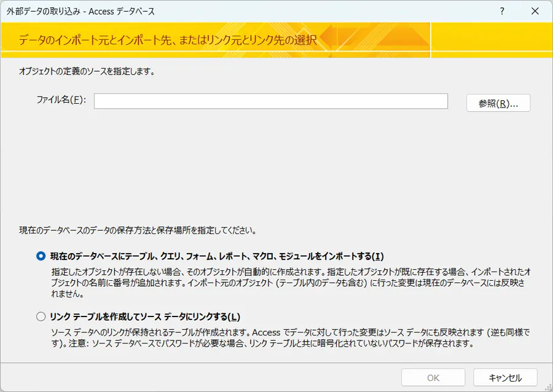Select the import into current database radio
The image size is (553, 392).
pos(41,256)
